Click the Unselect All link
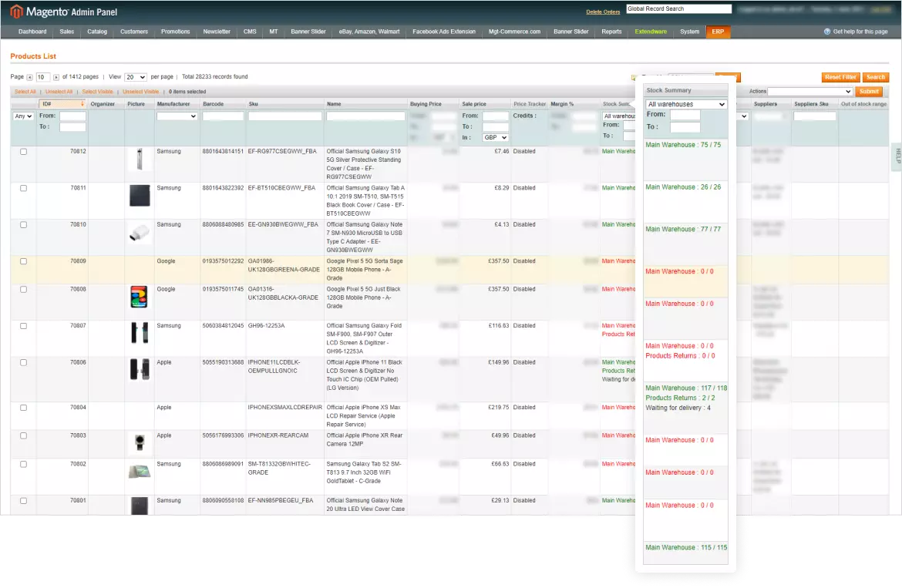Viewport: 902px width, 588px height. (x=59, y=92)
